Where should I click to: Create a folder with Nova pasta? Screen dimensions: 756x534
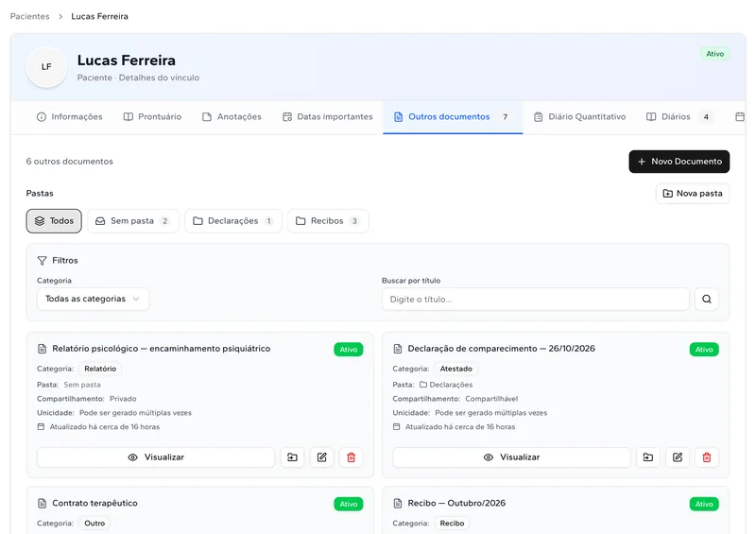pyautogui.click(x=693, y=194)
